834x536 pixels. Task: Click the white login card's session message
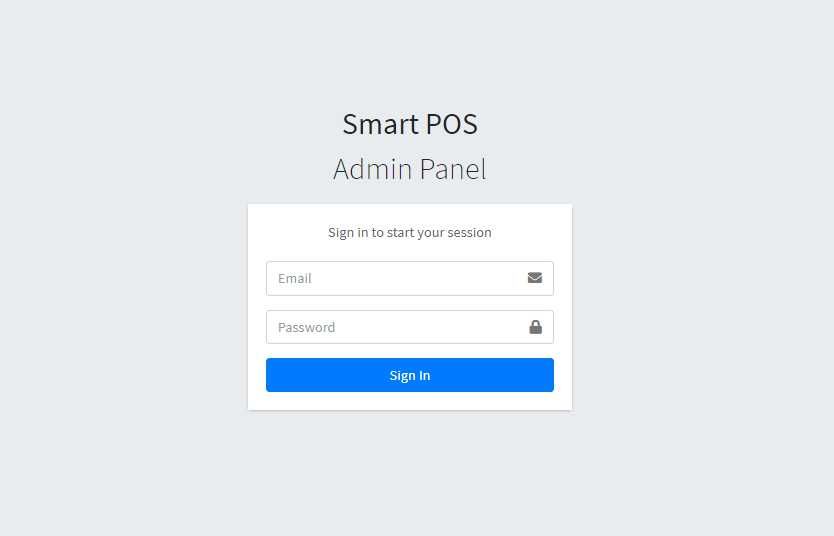click(x=410, y=232)
